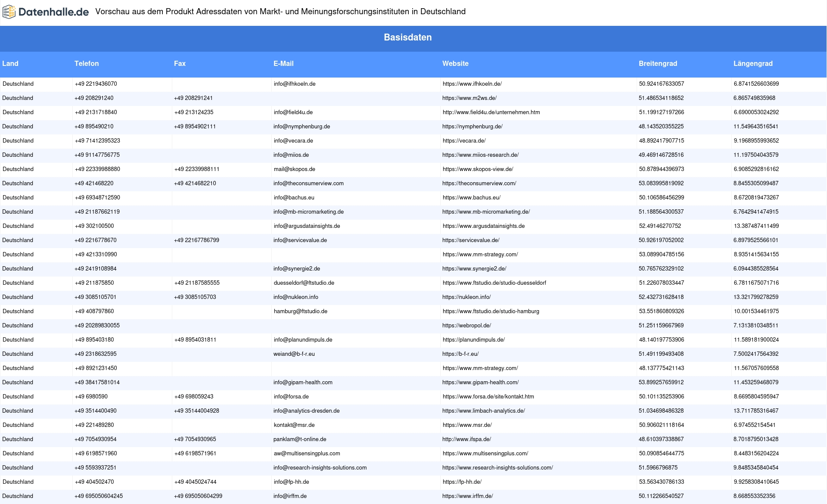Select fax number +49 22339988111
Screen dimensions: 827x504
(197, 169)
